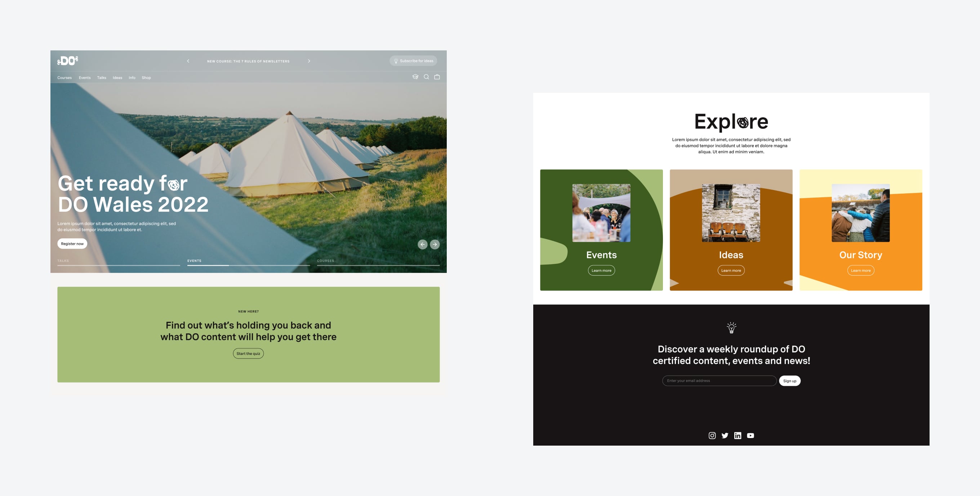Open the Shop menu item
980x496 pixels.
[x=146, y=77]
